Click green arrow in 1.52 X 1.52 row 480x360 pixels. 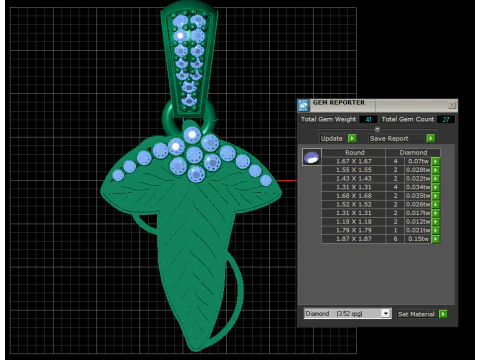(436, 205)
